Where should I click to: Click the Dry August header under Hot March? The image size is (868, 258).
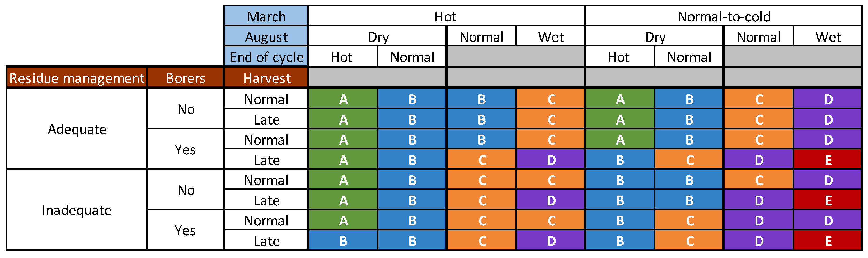click(378, 36)
